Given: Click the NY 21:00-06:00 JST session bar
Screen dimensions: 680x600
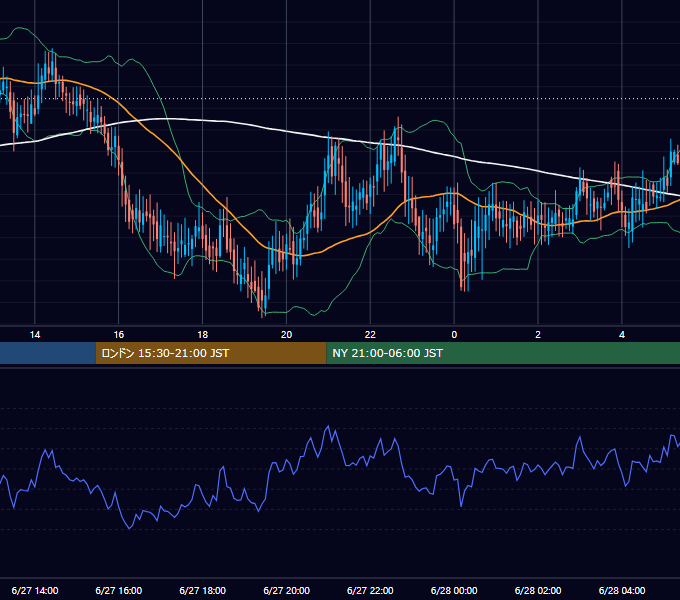Looking at the screenshot, I should point(503,353).
